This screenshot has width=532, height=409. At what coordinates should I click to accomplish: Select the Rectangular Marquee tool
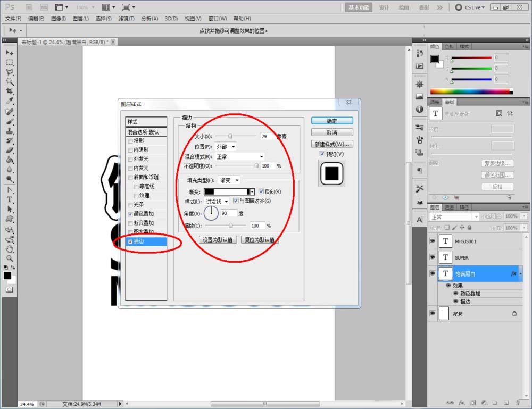10,62
